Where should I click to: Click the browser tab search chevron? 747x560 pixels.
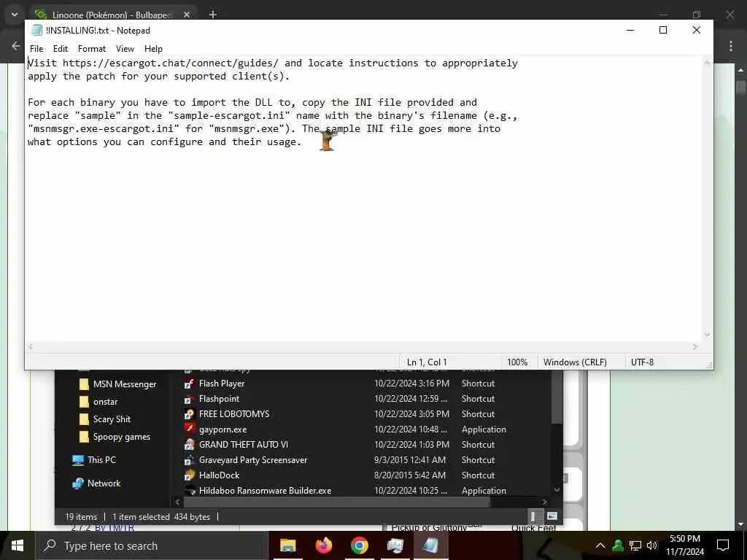pyautogui.click(x=15, y=15)
